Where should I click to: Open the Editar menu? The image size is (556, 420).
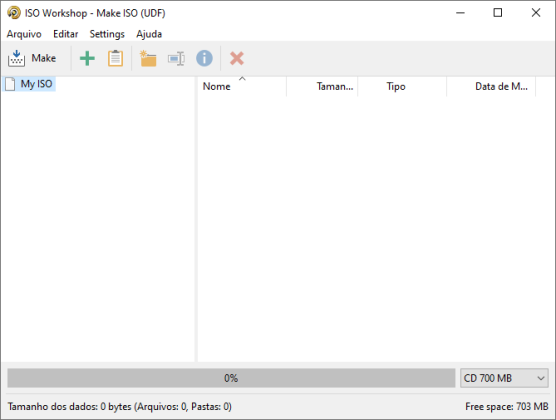tap(66, 34)
